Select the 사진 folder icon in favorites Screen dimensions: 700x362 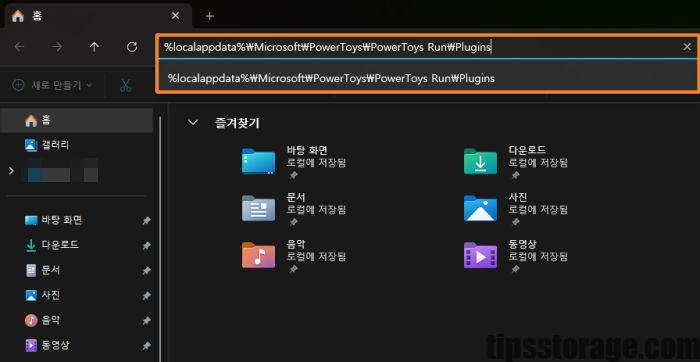click(x=480, y=208)
